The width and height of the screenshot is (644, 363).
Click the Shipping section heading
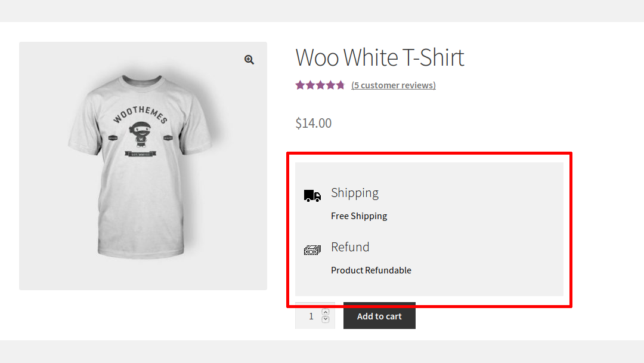(355, 192)
